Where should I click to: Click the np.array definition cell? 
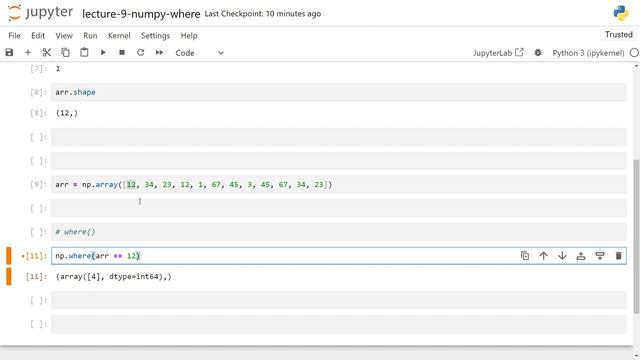point(339,184)
